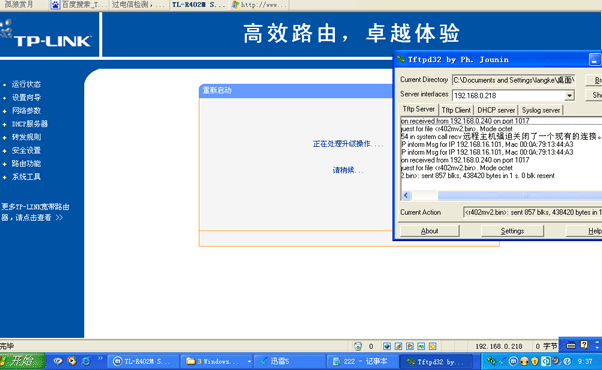Click the Help button in Tftpd32
The image size is (602, 370).
pyautogui.click(x=584, y=231)
